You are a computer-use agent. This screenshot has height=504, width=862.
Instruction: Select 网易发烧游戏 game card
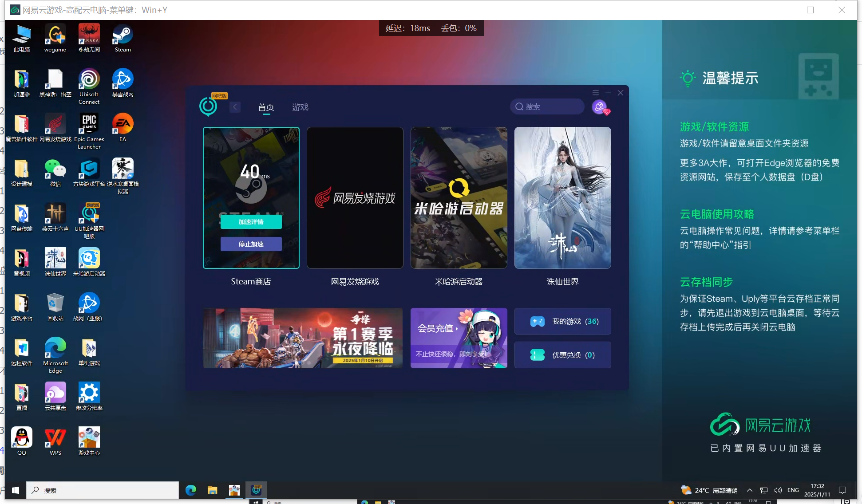(x=355, y=198)
